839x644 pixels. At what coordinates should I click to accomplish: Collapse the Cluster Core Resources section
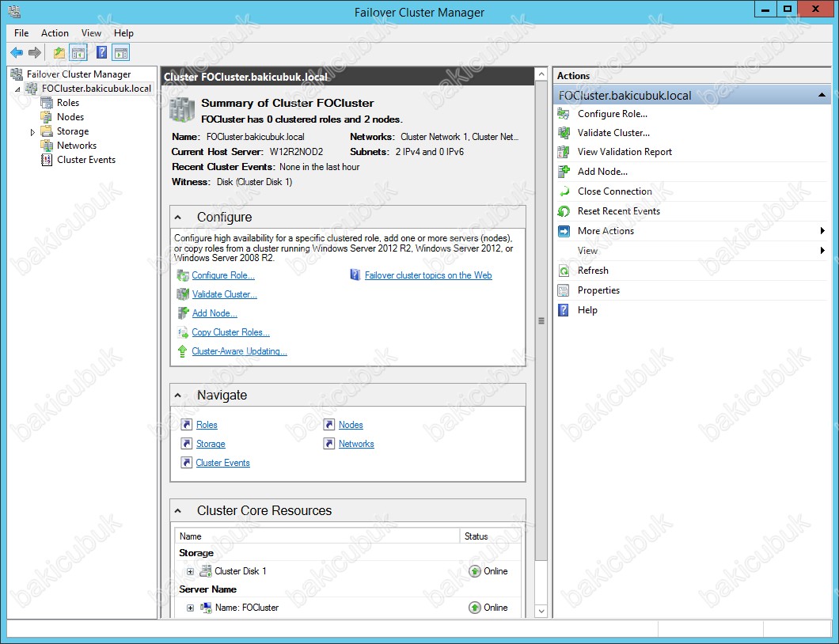[x=178, y=511]
